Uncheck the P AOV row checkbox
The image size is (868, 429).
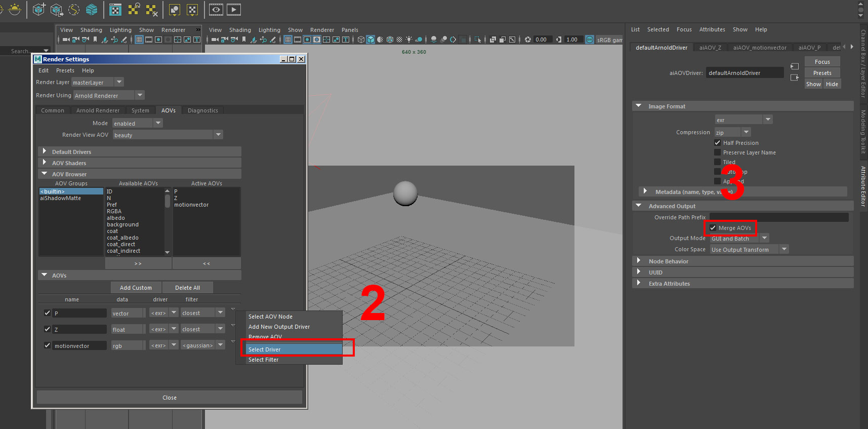point(47,313)
